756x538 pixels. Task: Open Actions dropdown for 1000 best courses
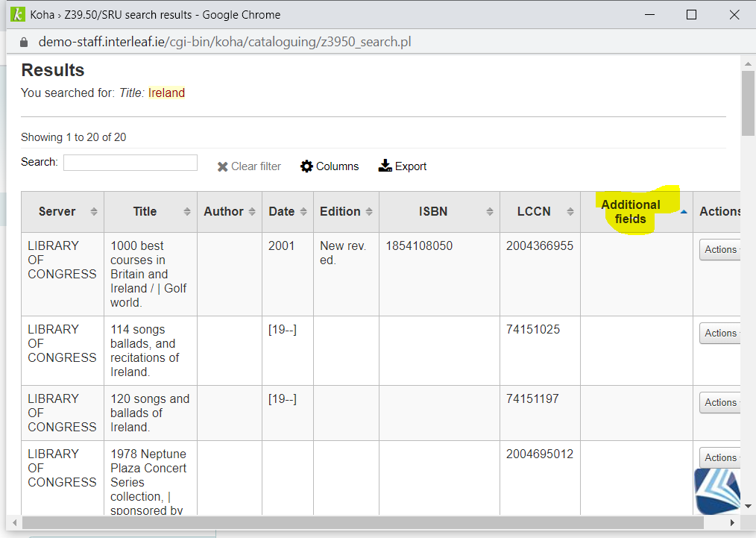[720, 249]
